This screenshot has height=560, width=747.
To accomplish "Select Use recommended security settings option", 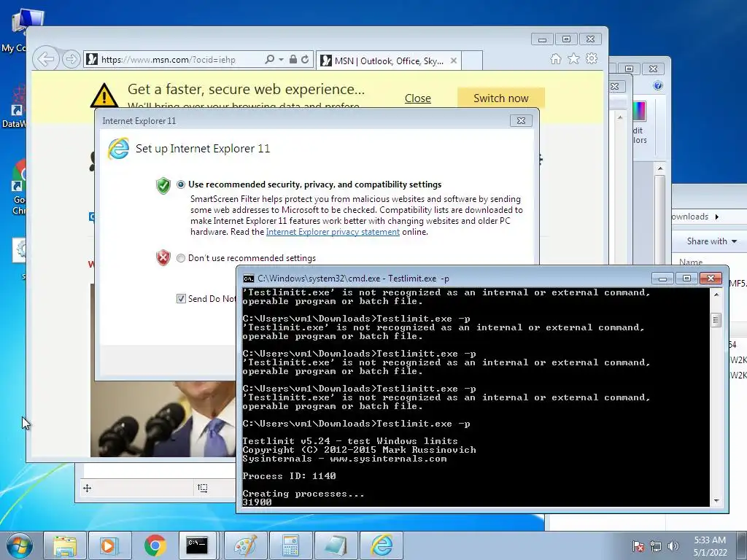I will pos(181,184).
